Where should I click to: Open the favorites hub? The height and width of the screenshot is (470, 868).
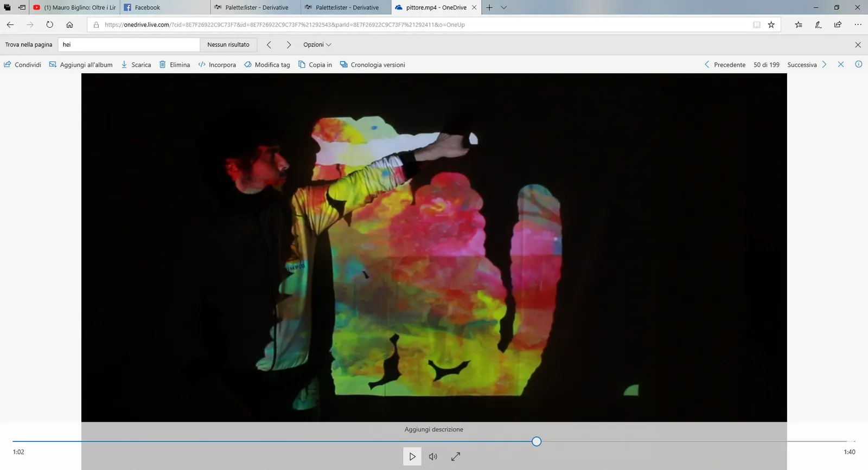(x=799, y=24)
